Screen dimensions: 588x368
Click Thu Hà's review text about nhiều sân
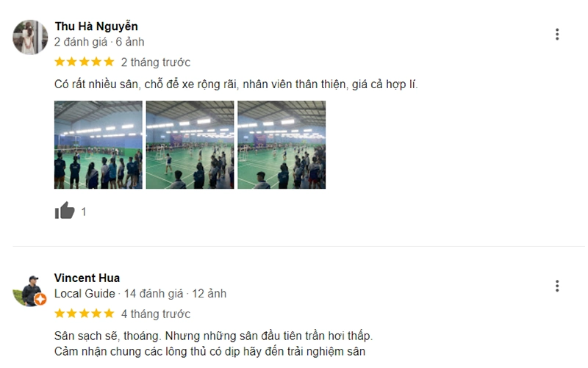pyautogui.click(x=236, y=84)
